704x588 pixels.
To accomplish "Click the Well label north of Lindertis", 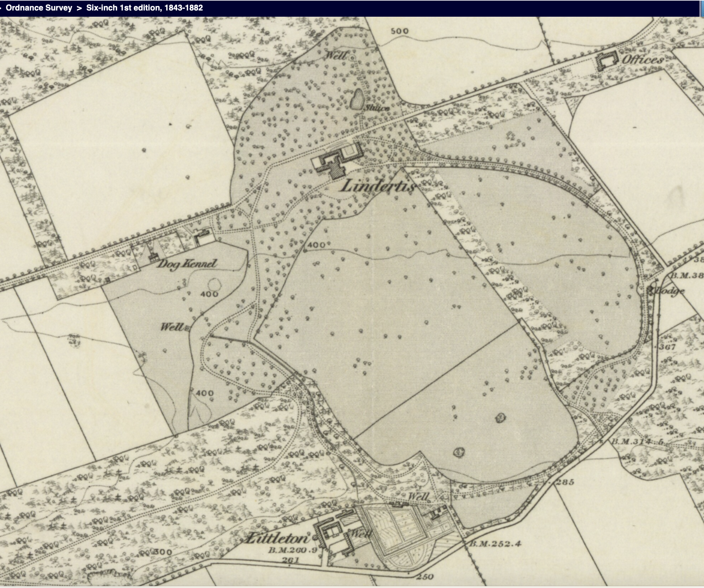I will (336, 56).
